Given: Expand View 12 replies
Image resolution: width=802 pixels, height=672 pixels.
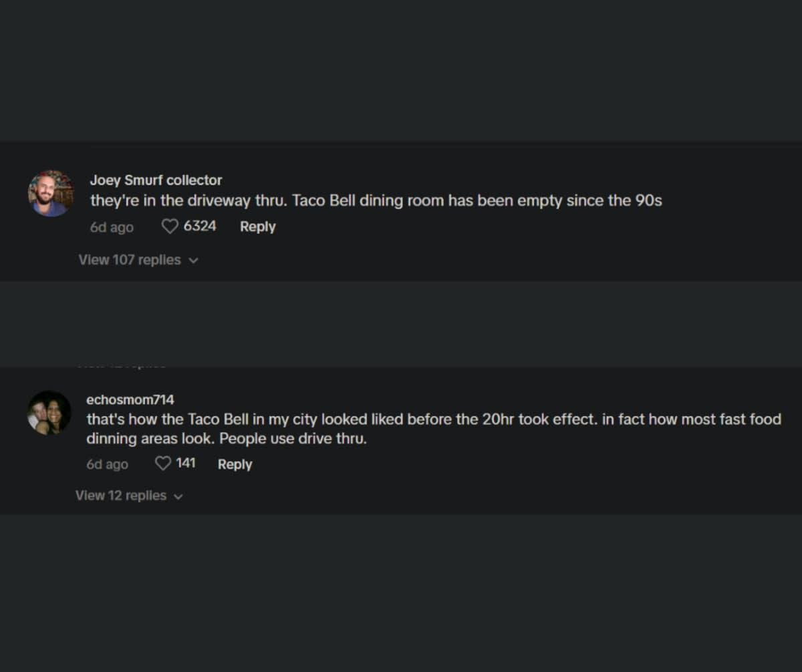Looking at the screenshot, I should point(121,496).
